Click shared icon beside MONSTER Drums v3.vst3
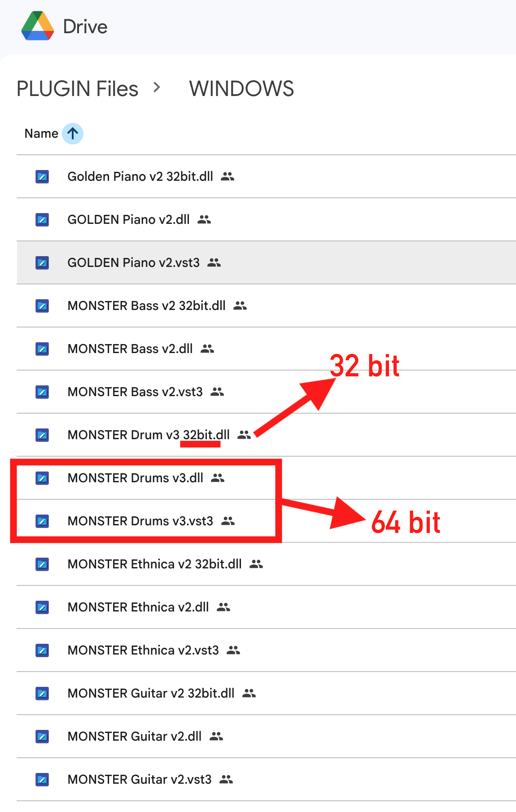Viewport: 516px width, 812px height. 228,521
